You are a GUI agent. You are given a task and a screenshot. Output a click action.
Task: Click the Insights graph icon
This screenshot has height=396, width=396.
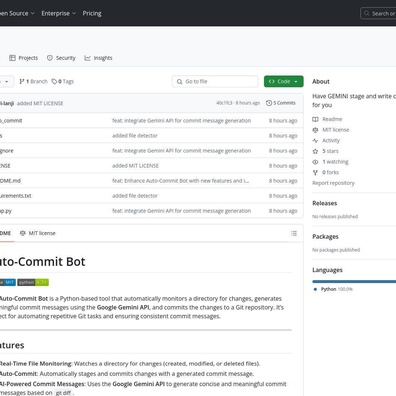tap(87, 58)
